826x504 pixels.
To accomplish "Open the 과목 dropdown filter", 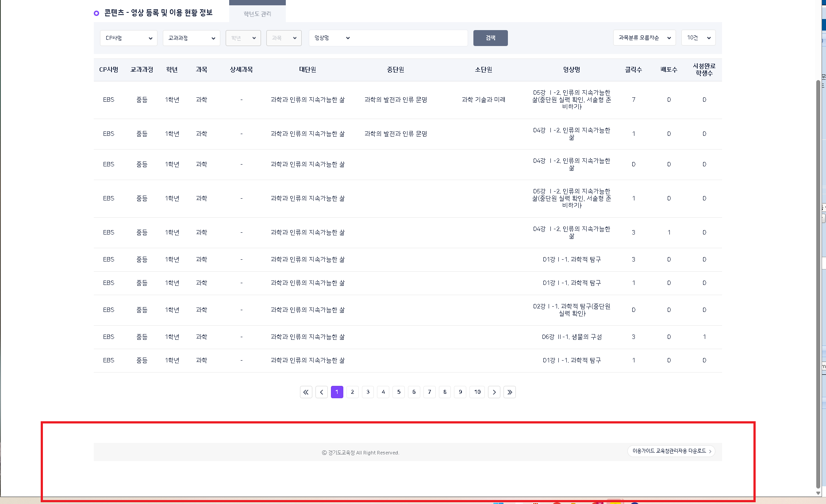I will tap(284, 38).
